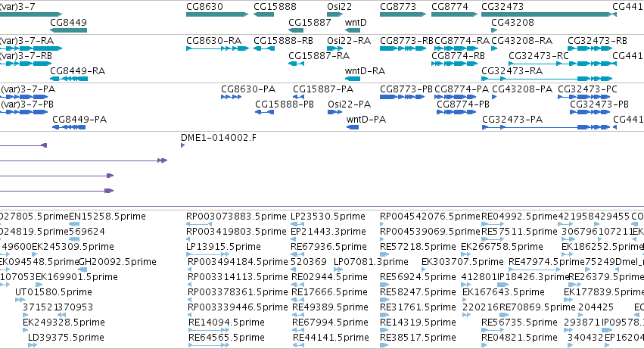
Task: Click EST RE56924.5prime
Action: point(418,277)
